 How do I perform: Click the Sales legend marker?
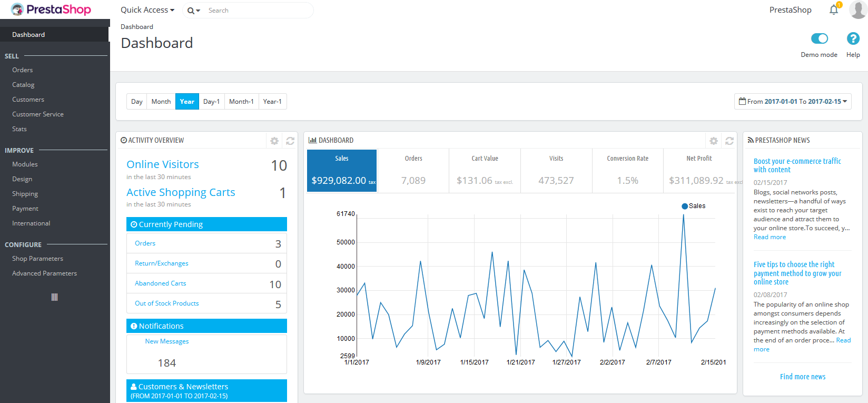pyautogui.click(x=685, y=206)
